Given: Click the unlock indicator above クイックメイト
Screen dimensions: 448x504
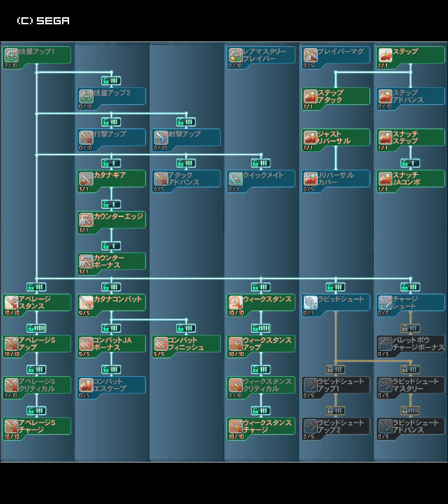Looking at the screenshot, I should click(261, 163).
